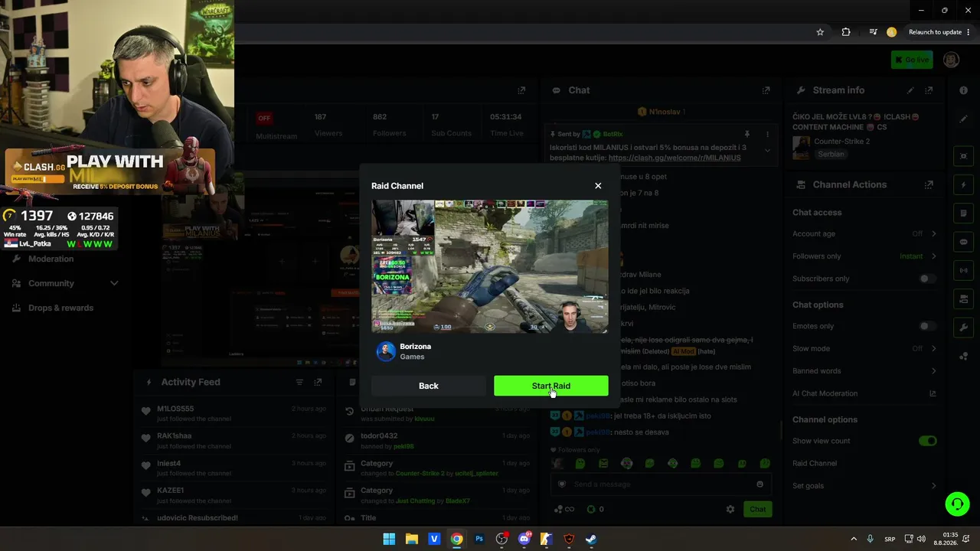The height and width of the screenshot is (551, 980).
Task: Select the RAK1shaa follow entry in Activity Feed
Action: (x=234, y=440)
